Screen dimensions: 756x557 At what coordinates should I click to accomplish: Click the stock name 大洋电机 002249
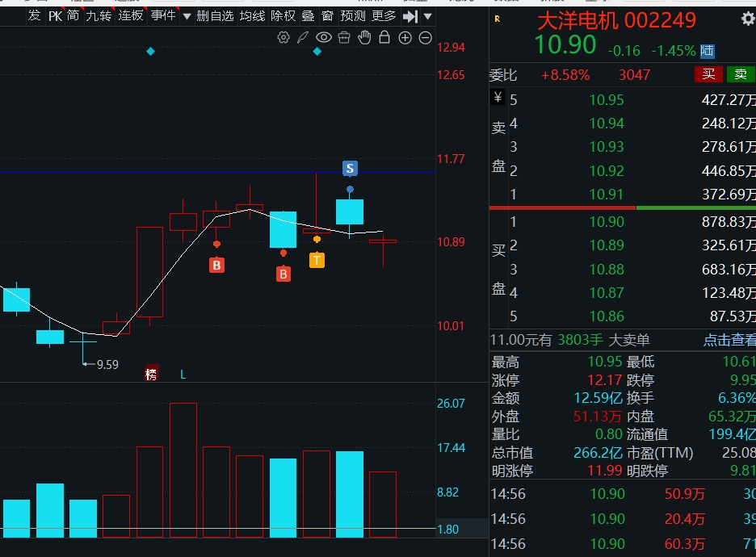point(616,21)
